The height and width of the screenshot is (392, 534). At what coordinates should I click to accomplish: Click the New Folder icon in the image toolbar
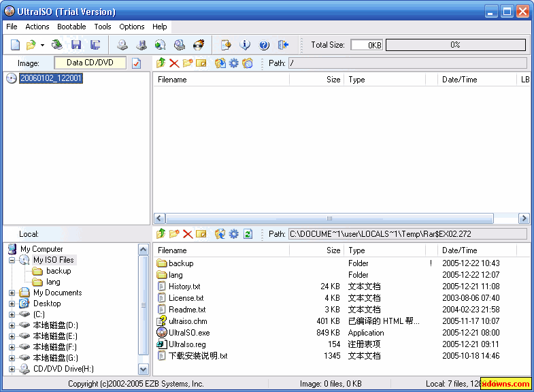tap(188, 63)
